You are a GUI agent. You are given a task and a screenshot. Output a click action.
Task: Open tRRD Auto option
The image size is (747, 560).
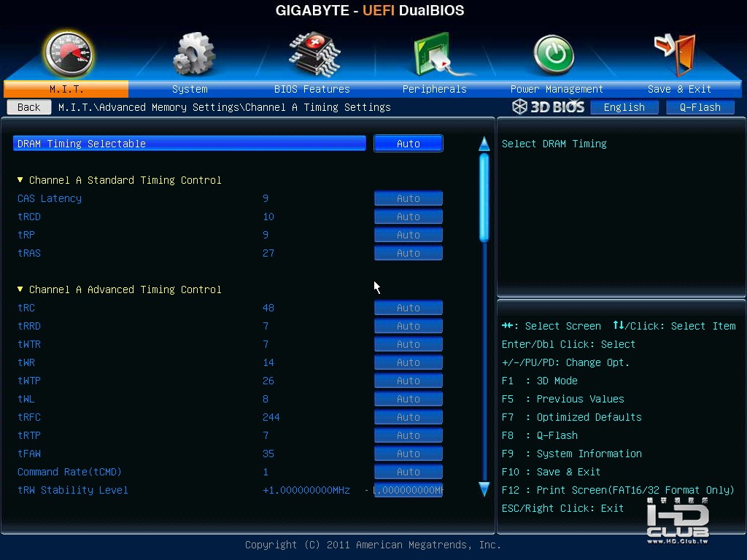409,326
